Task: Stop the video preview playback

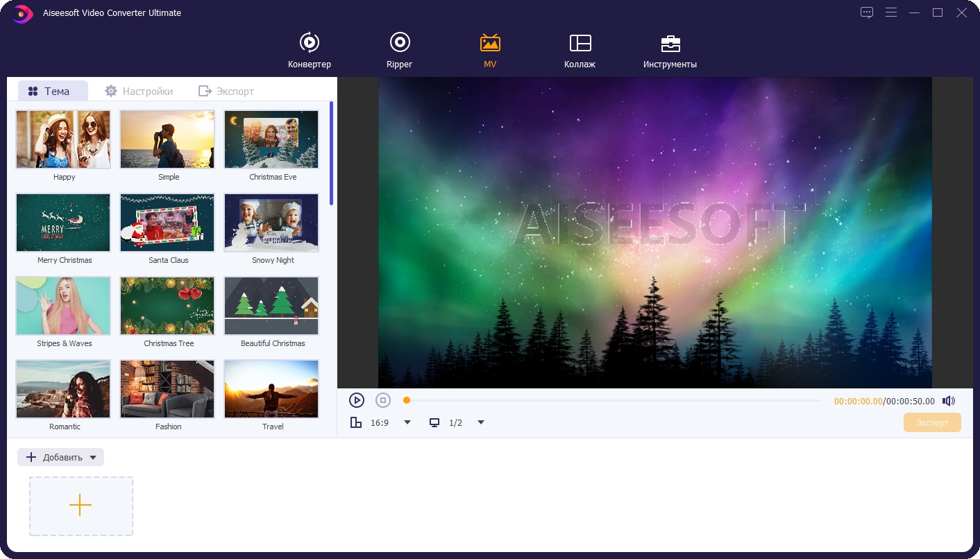Action: 383,400
